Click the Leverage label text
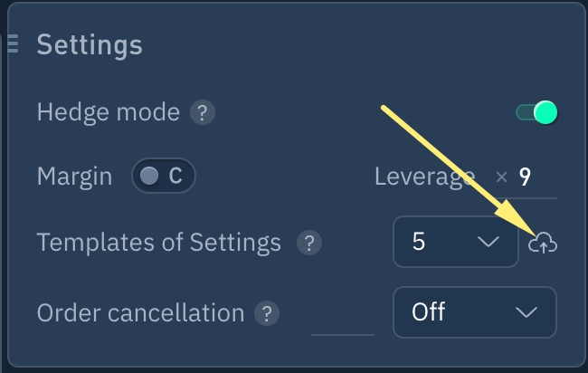 click(423, 176)
